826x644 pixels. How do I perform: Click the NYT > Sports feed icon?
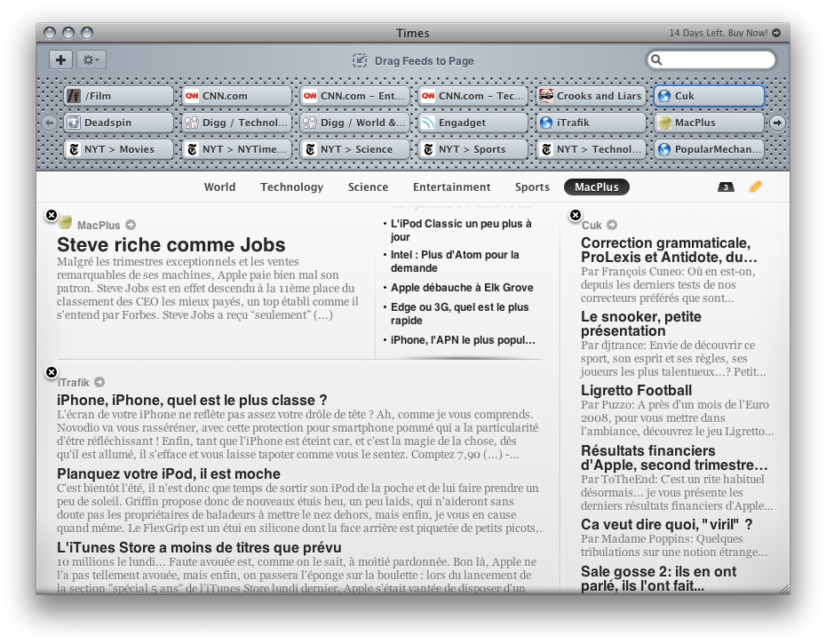[x=428, y=149]
